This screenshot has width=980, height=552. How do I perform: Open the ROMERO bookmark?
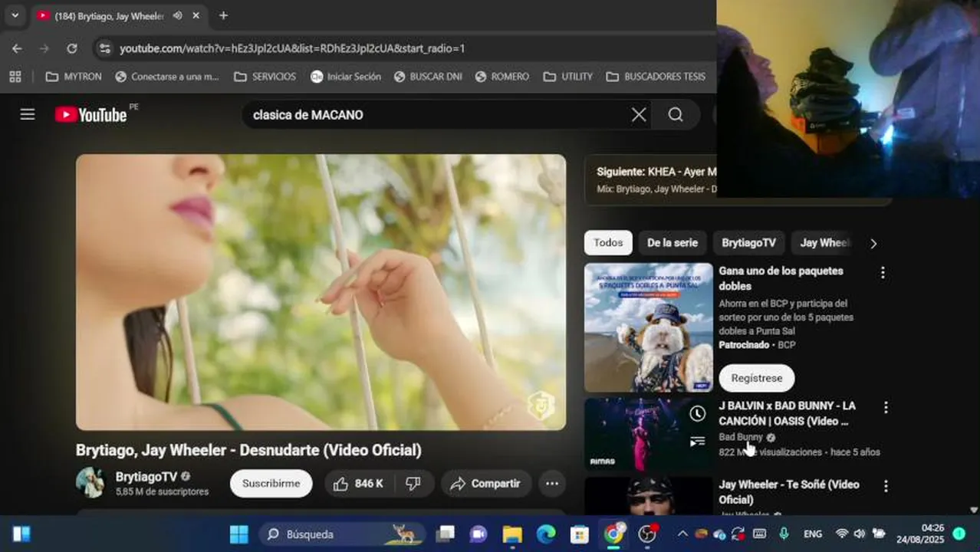(x=502, y=77)
